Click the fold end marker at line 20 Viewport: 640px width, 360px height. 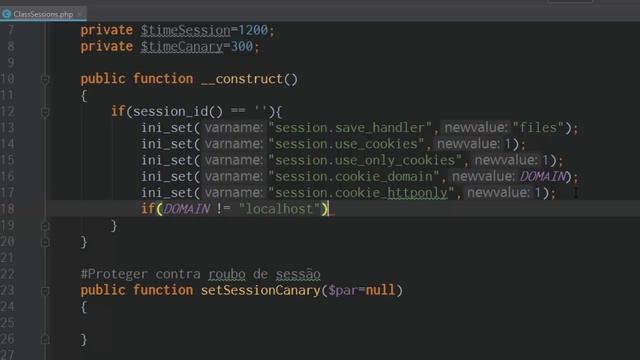[45, 242]
